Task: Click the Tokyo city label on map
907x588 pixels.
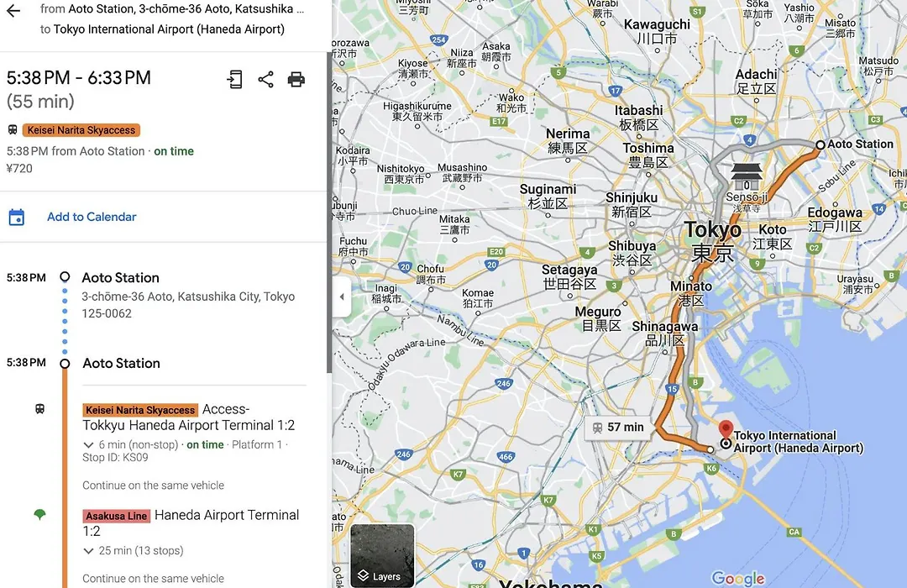Action: (x=713, y=241)
